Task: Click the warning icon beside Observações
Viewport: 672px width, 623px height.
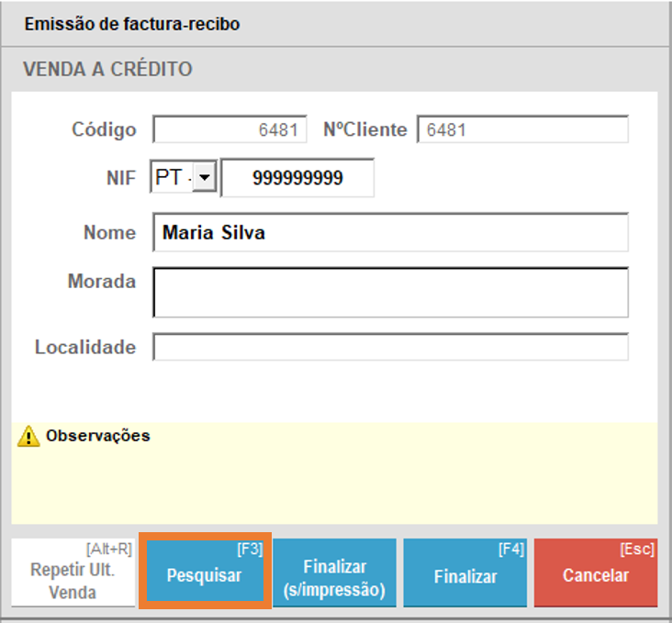Action: tap(28, 438)
